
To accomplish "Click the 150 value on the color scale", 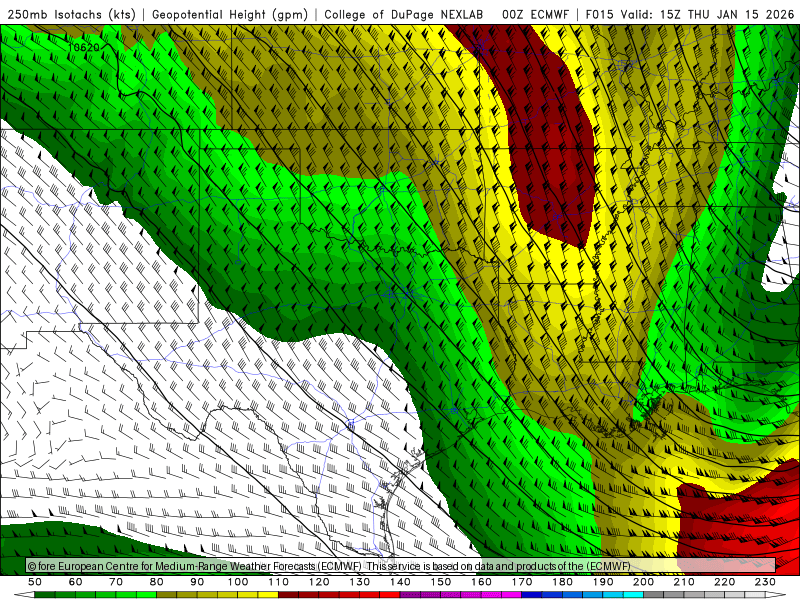I will (441, 582).
